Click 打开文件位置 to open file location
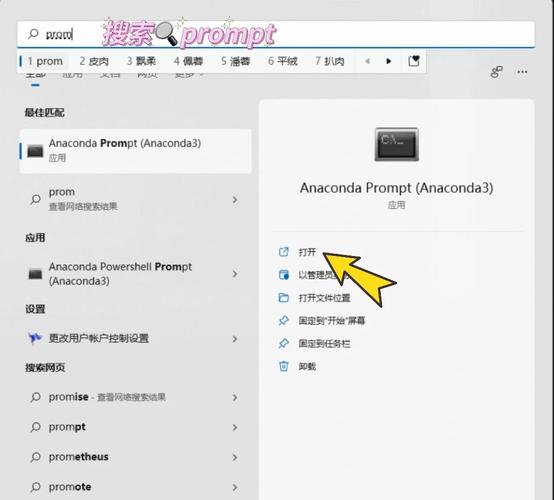Screen dimensions: 554x500 [324, 298]
